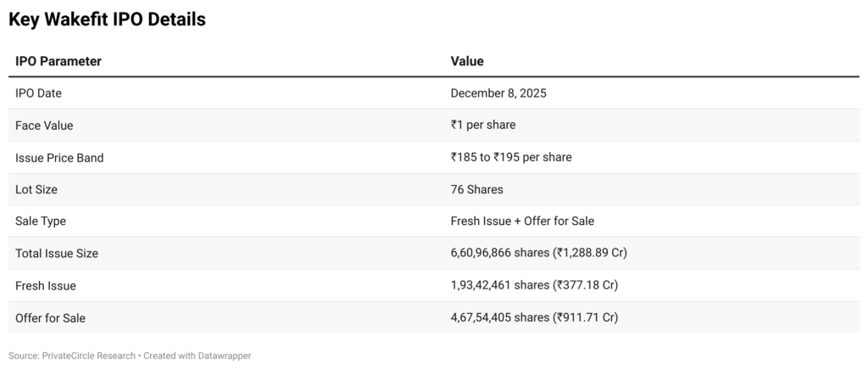This screenshot has width=868, height=370.
Task: Select the "Value" column header
Action: click(467, 61)
